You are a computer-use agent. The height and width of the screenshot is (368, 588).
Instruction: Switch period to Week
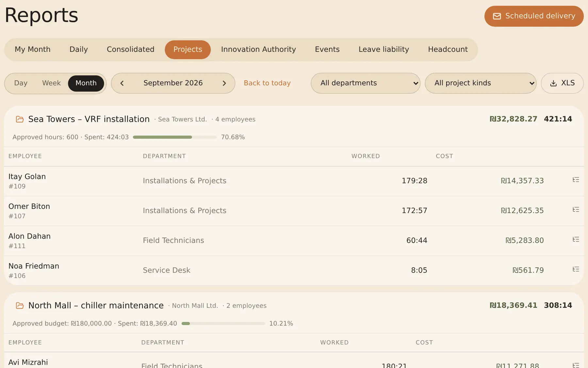[51, 83]
